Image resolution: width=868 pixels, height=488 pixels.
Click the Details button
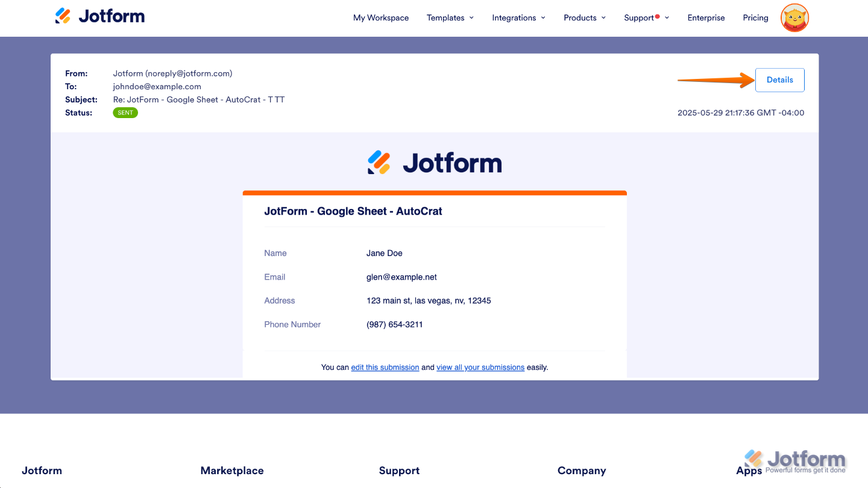coord(779,80)
